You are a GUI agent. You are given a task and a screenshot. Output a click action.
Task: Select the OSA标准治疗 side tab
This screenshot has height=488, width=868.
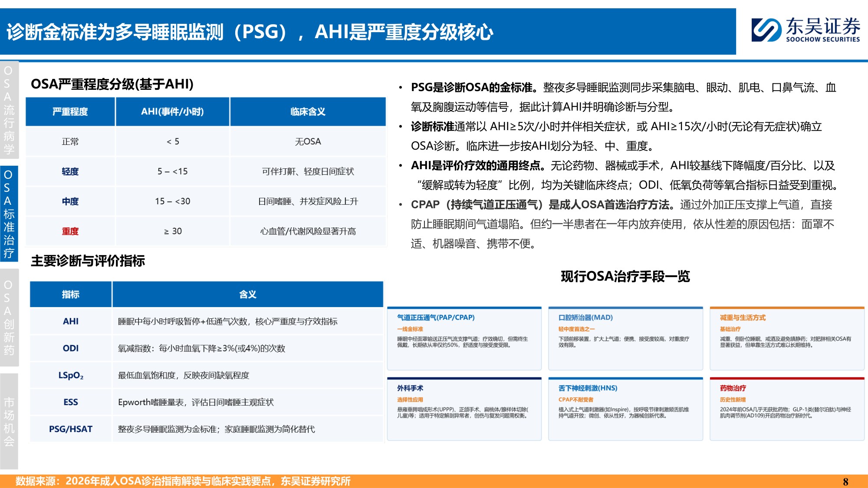tap(9, 213)
